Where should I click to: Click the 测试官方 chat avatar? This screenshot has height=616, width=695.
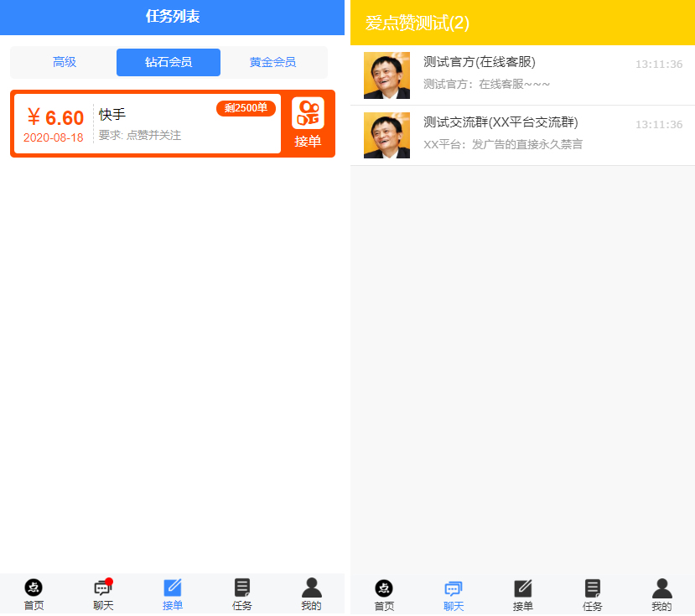coord(386,75)
